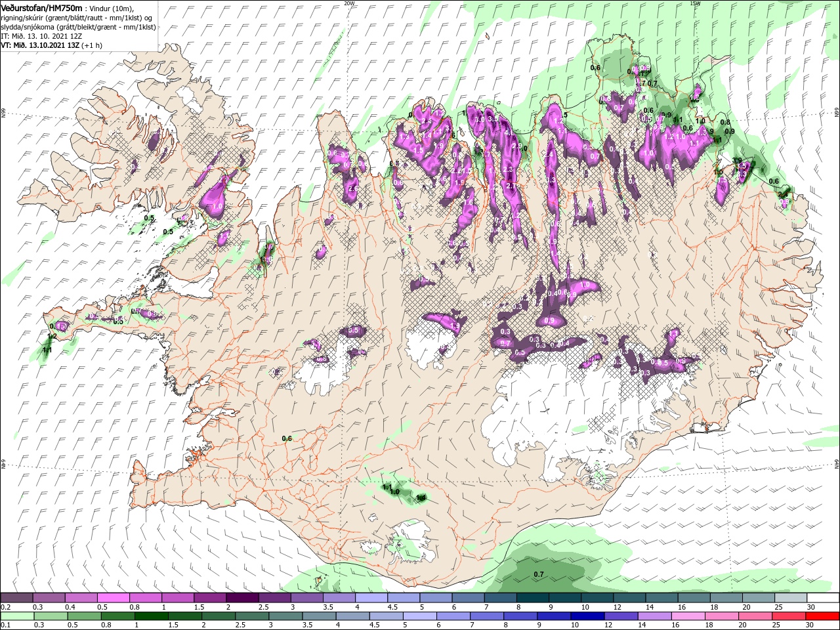The height and width of the screenshot is (630, 840).
Task: Click the 0.2 label starting the snow scale
Action: pos(5,607)
